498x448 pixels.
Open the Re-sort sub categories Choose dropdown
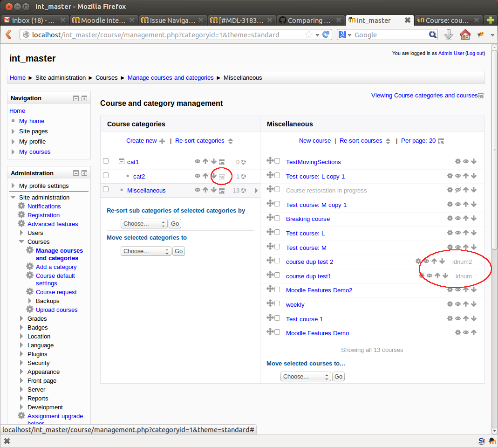144,224
